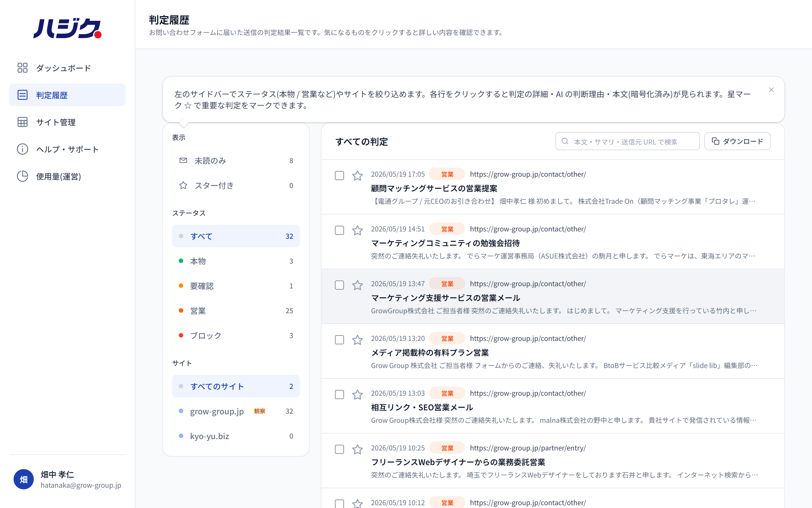Filter status by 営業
This screenshot has height=508, width=812.
tap(236, 311)
